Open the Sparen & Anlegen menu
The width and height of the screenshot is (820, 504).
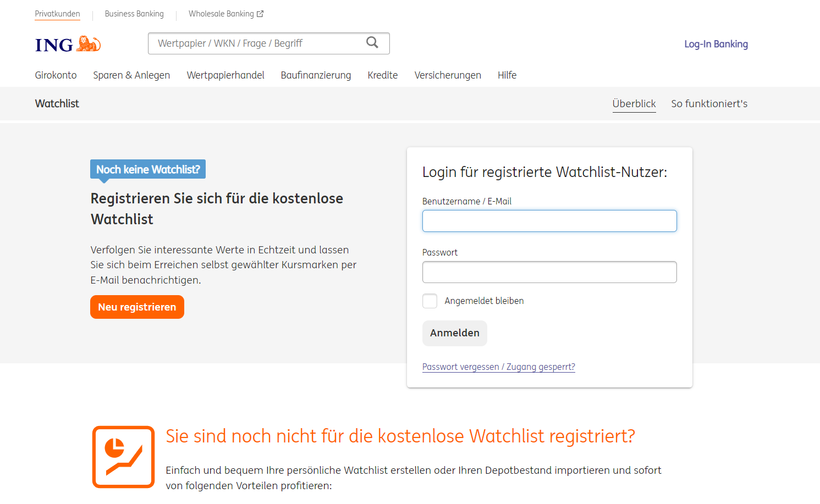[x=131, y=75]
